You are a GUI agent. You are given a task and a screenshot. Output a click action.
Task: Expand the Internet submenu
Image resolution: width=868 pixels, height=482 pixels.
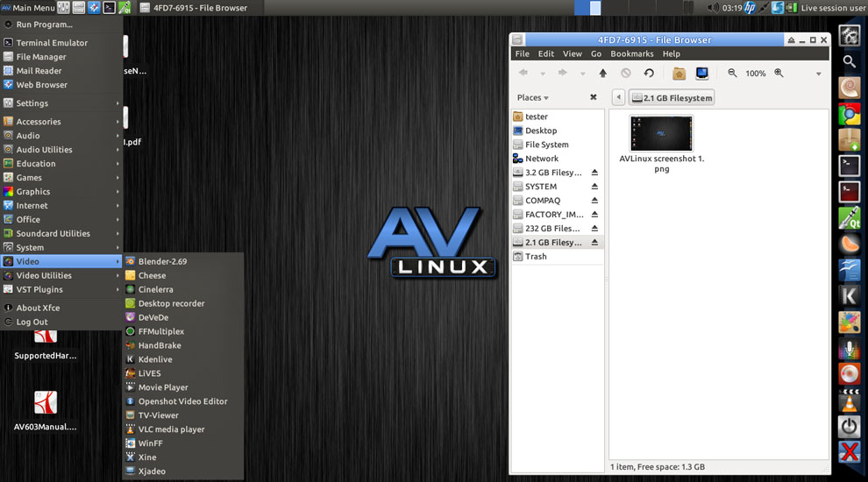tap(61, 205)
